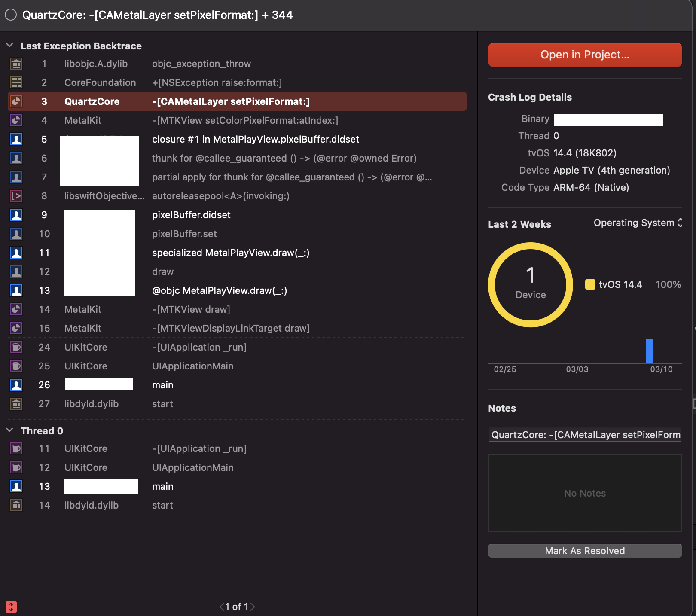Click the Open in Project button

(x=584, y=55)
